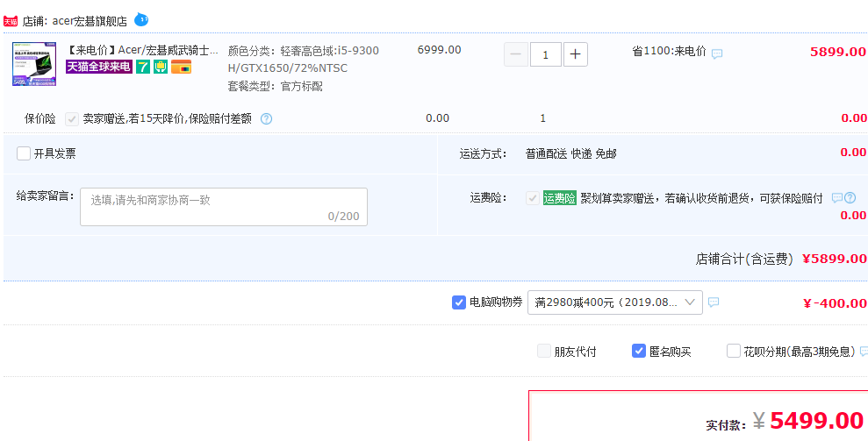
Task: Click the info bubble icon beside coupon dropdown
Action: pos(714,302)
